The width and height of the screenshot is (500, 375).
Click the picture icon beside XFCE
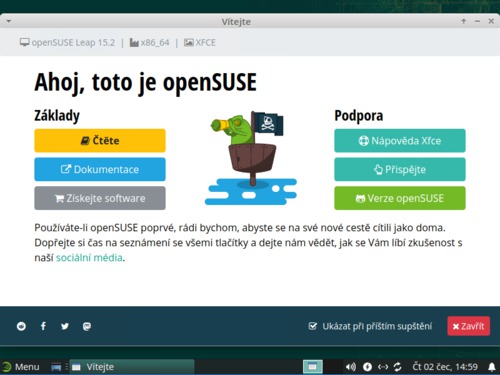coord(189,43)
